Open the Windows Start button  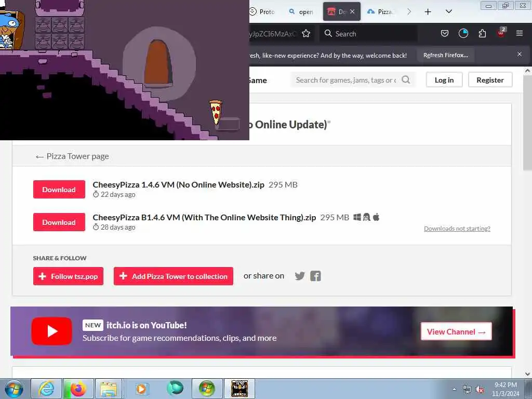click(x=13, y=389)
